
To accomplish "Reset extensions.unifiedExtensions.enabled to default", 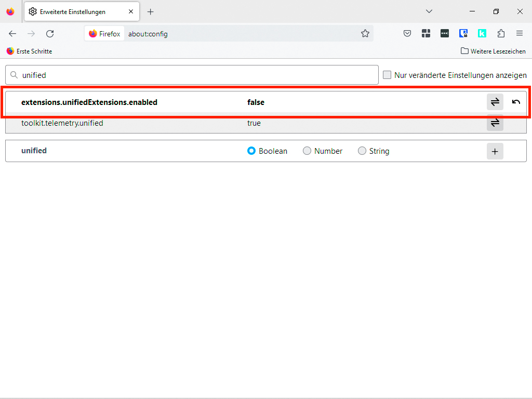I will point(516,102).
